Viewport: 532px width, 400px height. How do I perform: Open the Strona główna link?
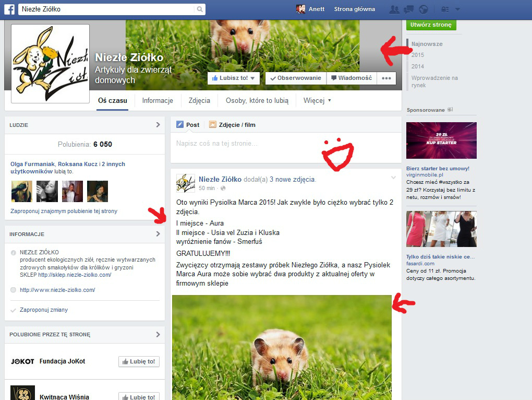(355, 9)
